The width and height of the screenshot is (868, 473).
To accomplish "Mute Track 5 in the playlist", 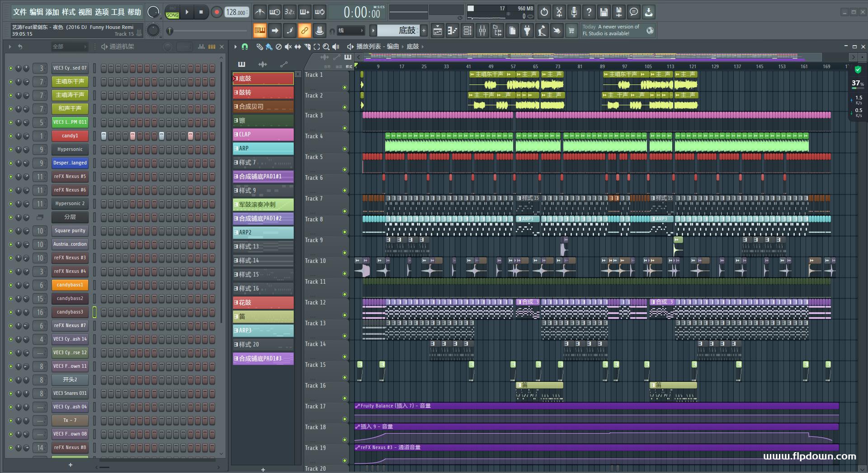I will [x=344, y=170].
